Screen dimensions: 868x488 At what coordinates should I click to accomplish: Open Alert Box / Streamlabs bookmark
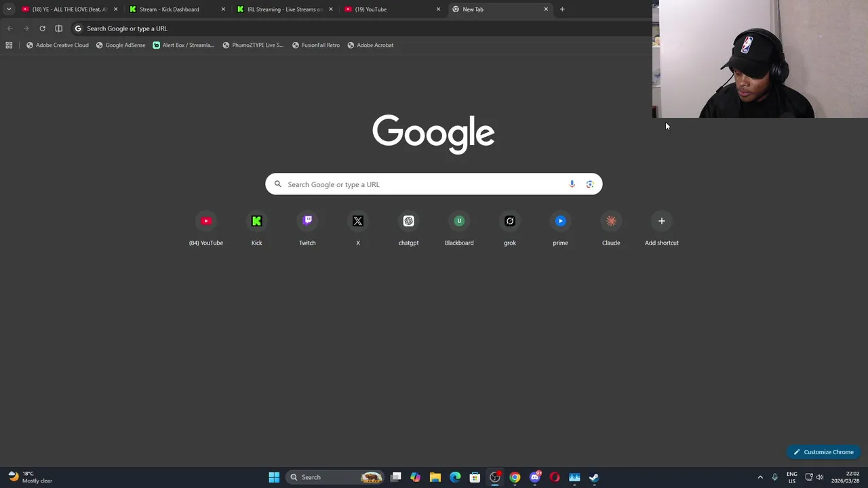pyautogui.click(x=184, y=45)
